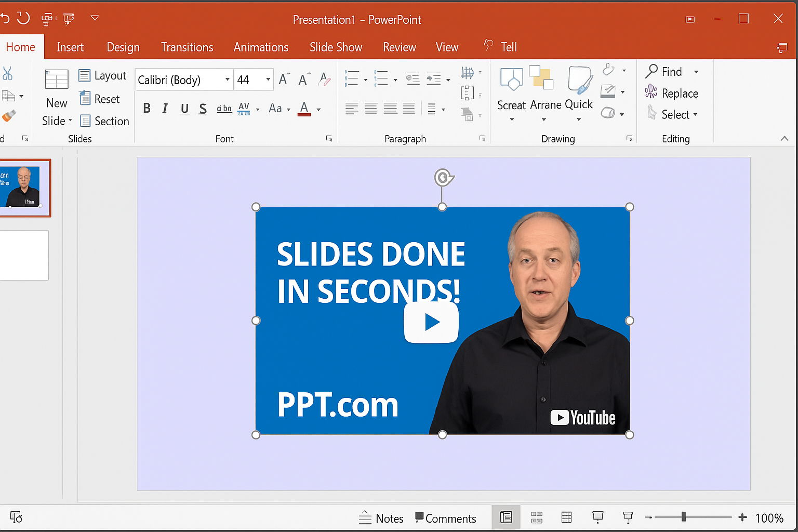Click the Undo arrow in title bar
The width and height of the screenshot is (798, 532).
(x=4, y=19)
